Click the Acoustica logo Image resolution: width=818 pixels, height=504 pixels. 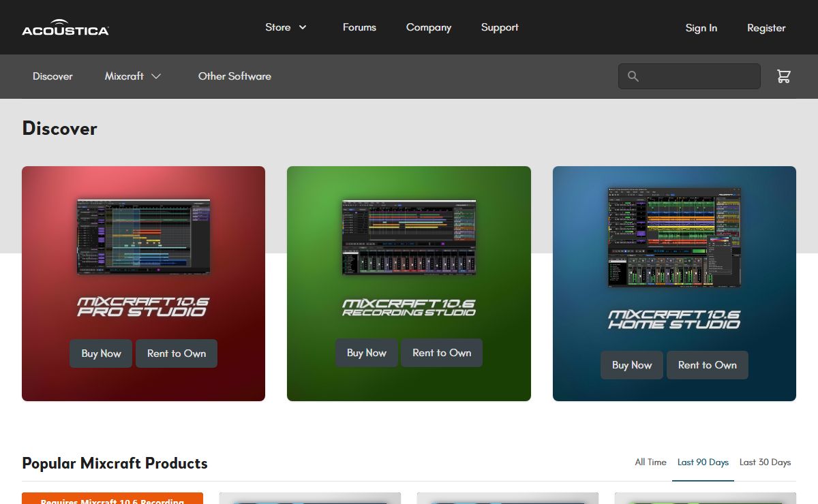[x=65, y=27]
